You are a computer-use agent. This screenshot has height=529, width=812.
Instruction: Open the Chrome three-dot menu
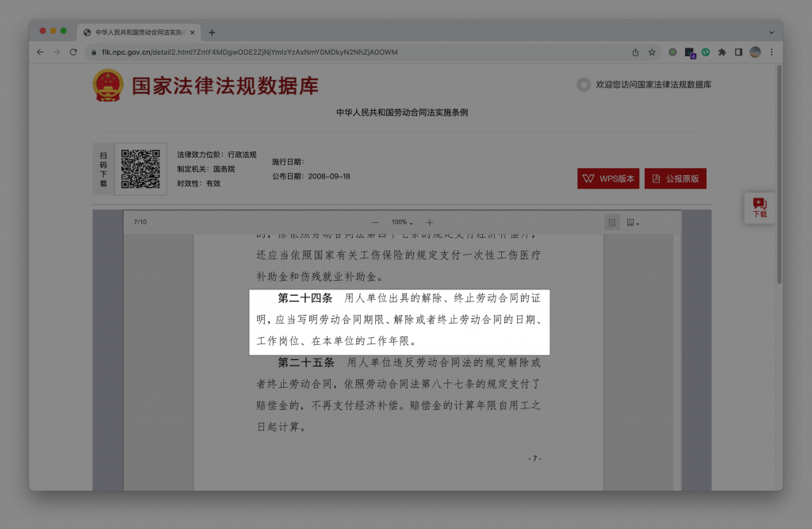coord(772,52)
